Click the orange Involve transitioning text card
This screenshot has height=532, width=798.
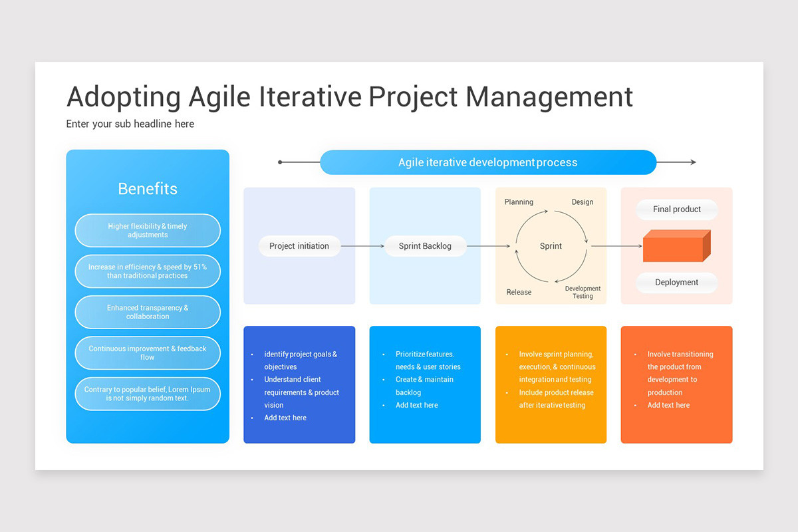pos(676,384)
